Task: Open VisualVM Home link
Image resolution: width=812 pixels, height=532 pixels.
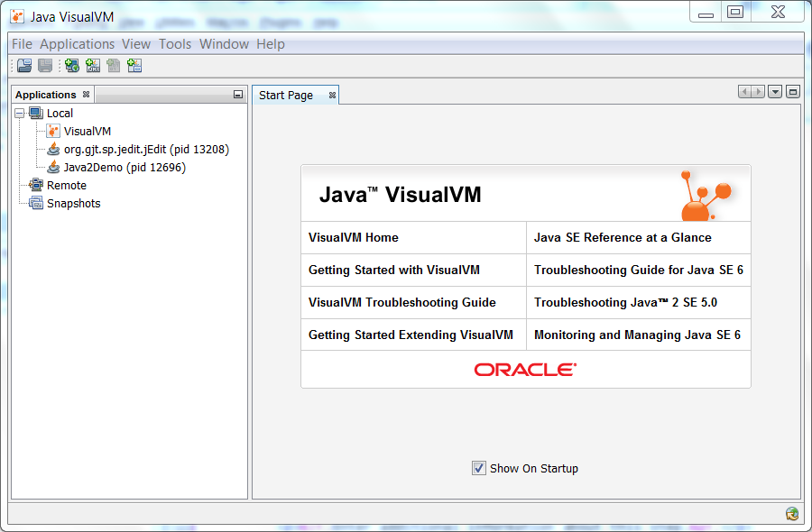Action: click(x=353, y=237)
